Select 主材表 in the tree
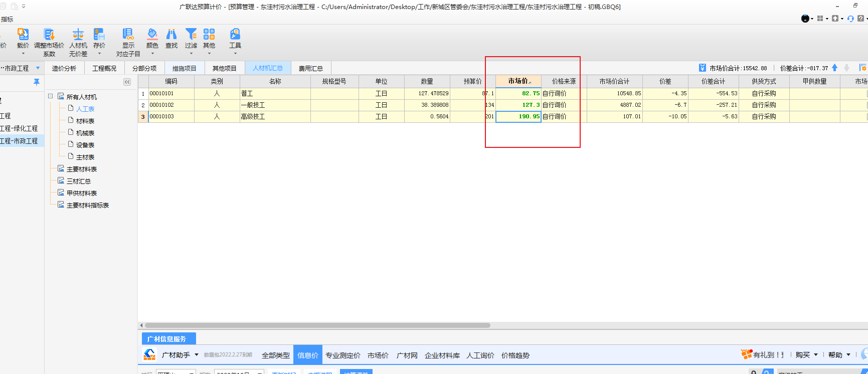Image resolution: width=868 pixels, height=374 pixels. tap(85, 157)
